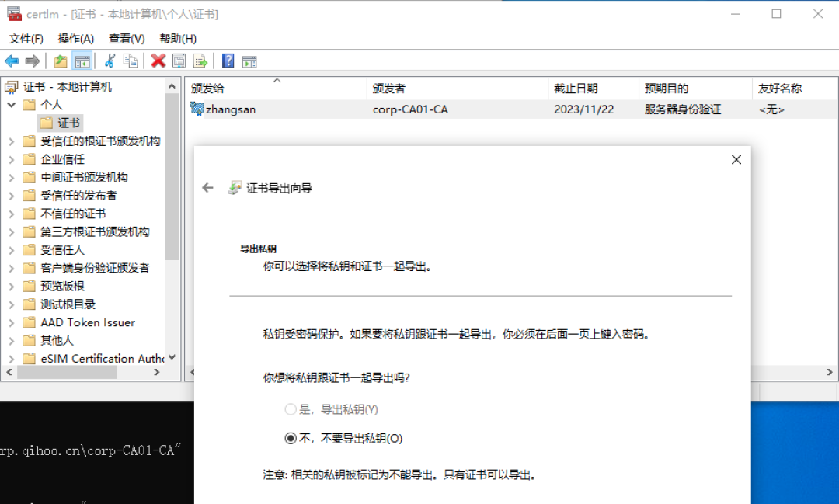
Task: Click the Back arrow toolbar icon
Action: [x=12, y=61]
